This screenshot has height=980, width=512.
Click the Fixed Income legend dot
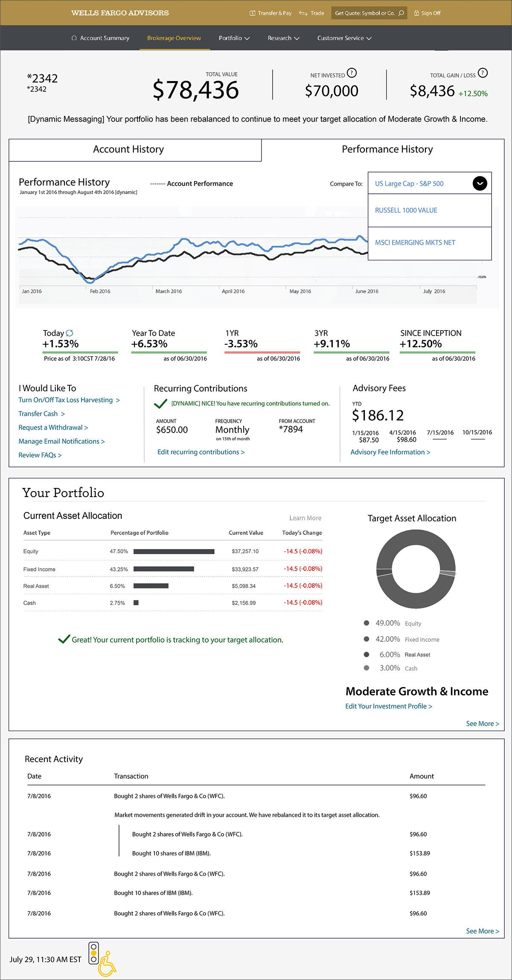point(366,639)
